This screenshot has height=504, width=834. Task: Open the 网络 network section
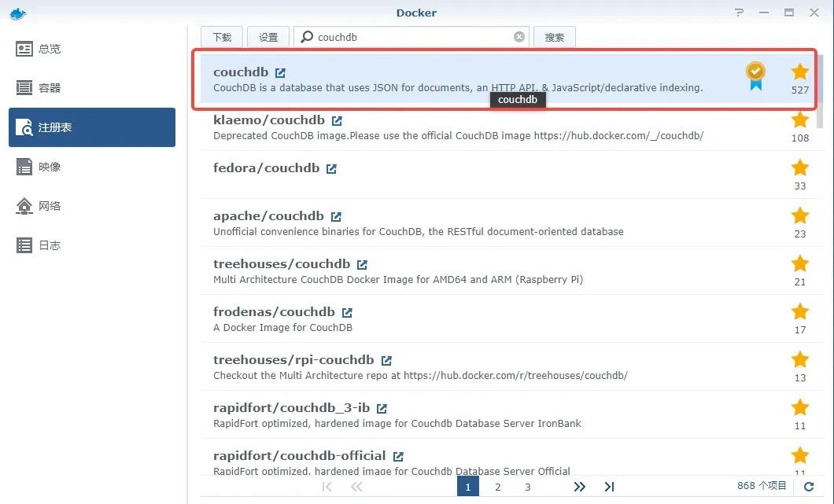92,206
